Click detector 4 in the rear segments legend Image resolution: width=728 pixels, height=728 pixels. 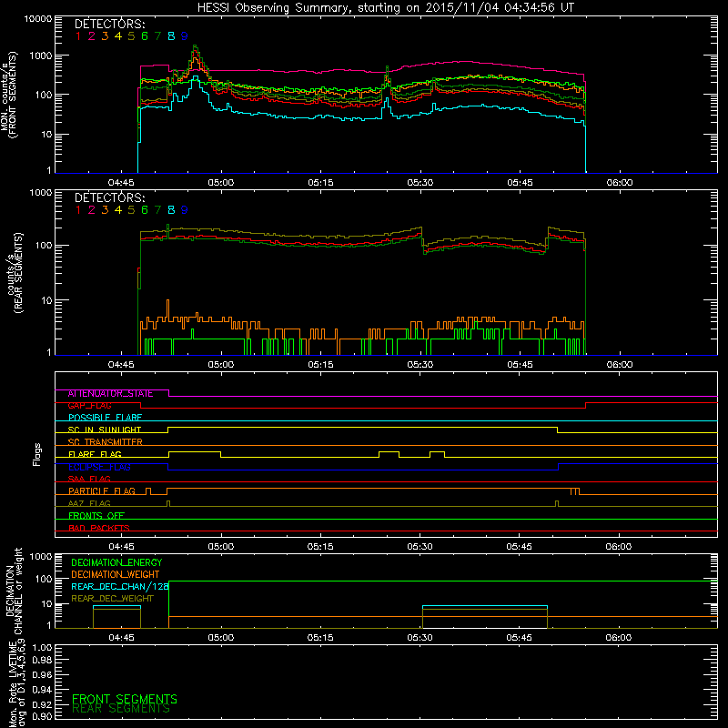point(118,210)
